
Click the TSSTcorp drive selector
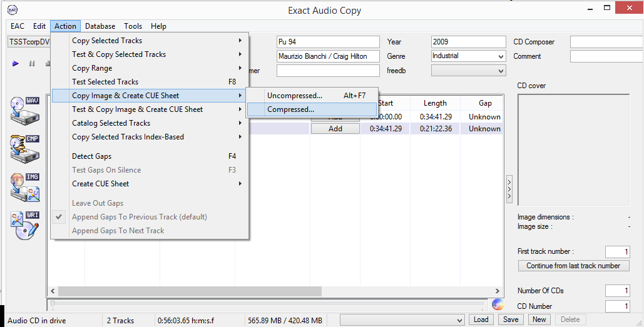tap(29, 42)
